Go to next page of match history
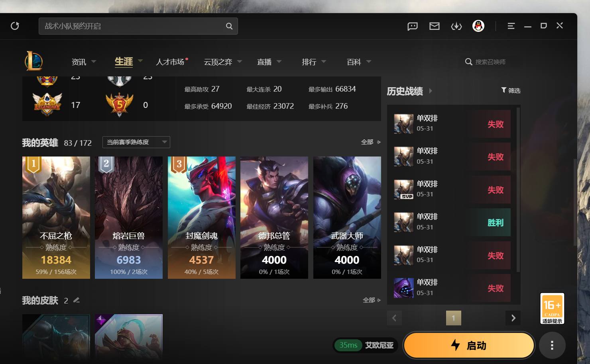The height and width of the screenshot is (364, 590). [513, 318]
